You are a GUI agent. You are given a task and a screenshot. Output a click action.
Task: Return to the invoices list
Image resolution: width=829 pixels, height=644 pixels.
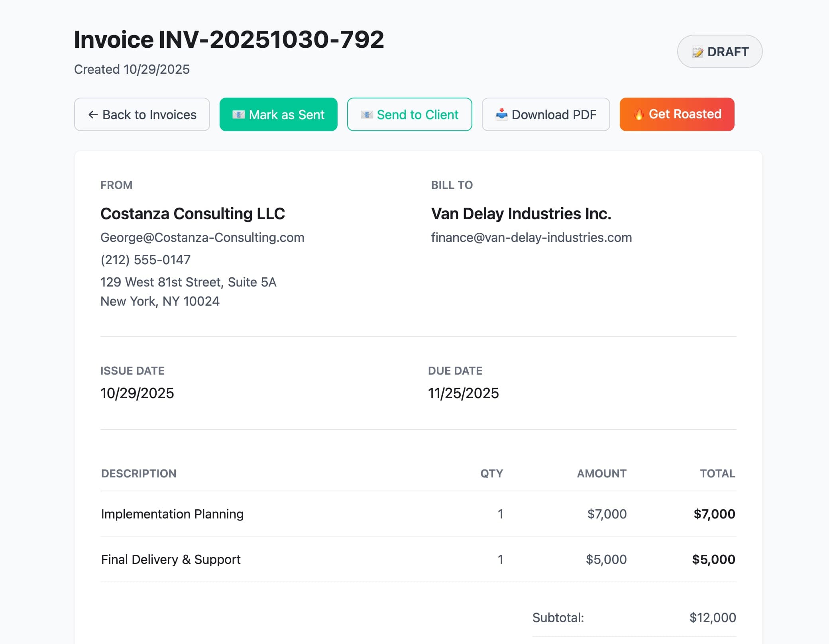[142, 115]
